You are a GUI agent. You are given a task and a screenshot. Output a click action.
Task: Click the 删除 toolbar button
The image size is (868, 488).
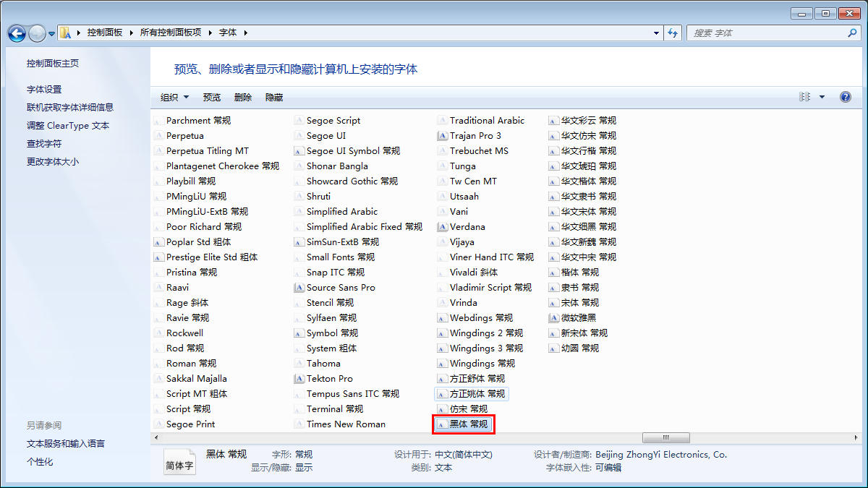pyautogui.click(x=243, y=97)
